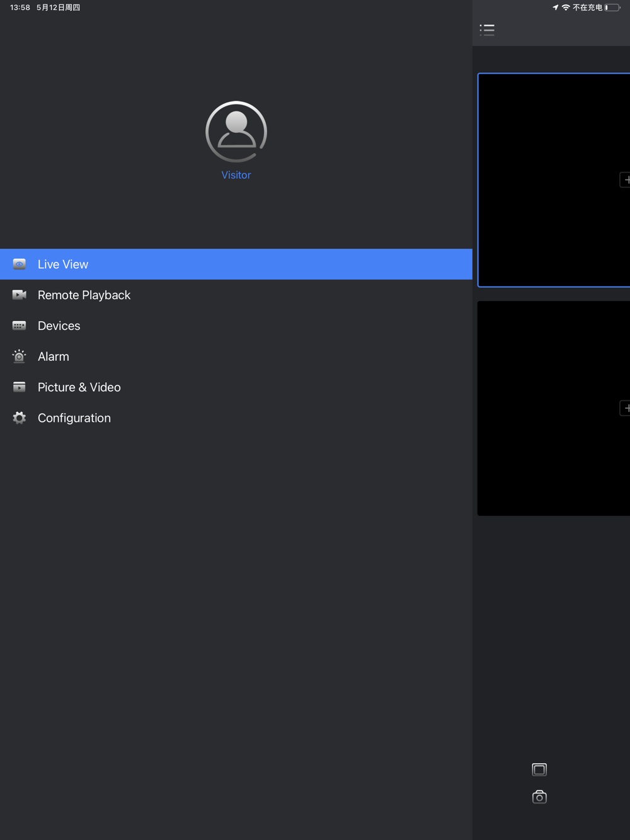Add a camera to the second live window
Viewport: 630px width, 840px height.
click(x=625, y=408)
